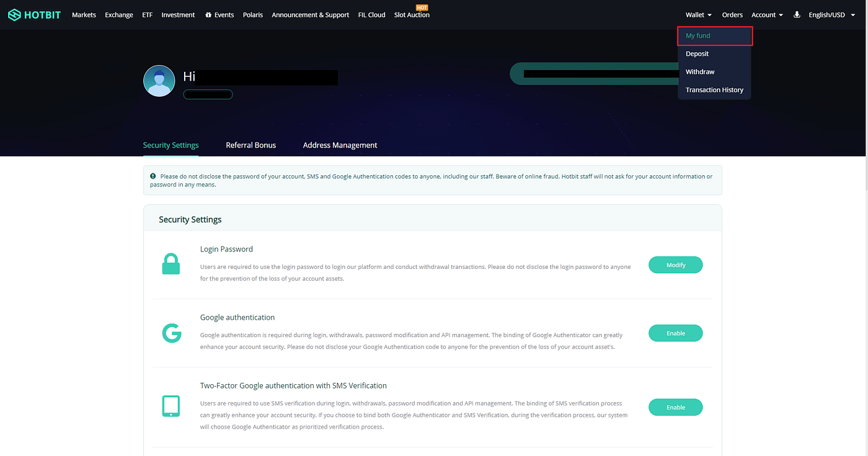This screenshot has height=456, width=868.
Task: Click the user avatar picture
Action: tap(159, 81)
